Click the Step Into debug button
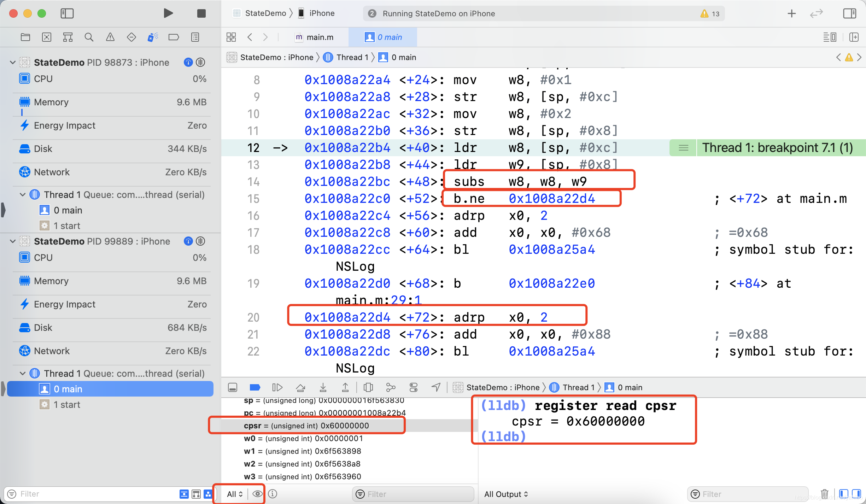This screenshot has width=866, height=504. (x=323, y=388)
